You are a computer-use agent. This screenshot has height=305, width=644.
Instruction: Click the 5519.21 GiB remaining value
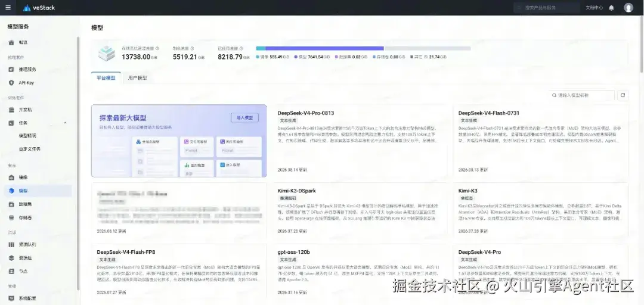click(188, 57)
